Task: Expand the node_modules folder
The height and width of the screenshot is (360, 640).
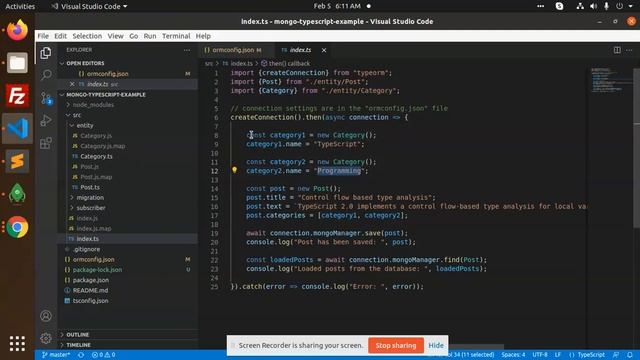Action: [x=93, y=105]
